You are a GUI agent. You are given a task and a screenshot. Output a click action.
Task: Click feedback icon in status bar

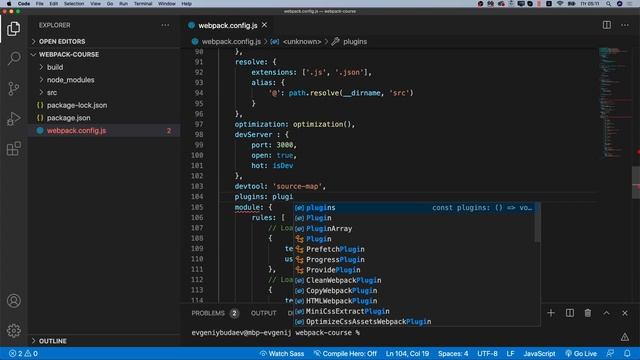[610, 353]
